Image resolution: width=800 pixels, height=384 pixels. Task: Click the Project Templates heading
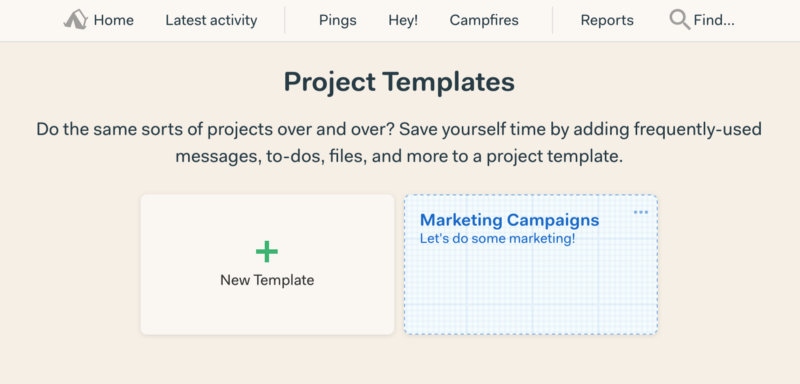tap(399, 82)
